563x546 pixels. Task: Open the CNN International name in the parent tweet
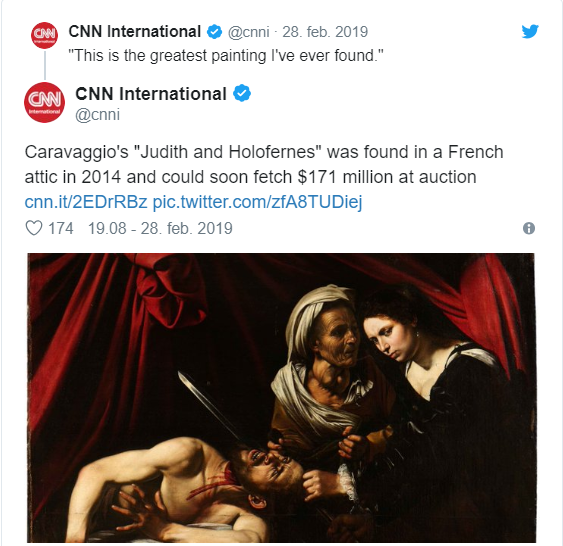[x=134, y=32]
